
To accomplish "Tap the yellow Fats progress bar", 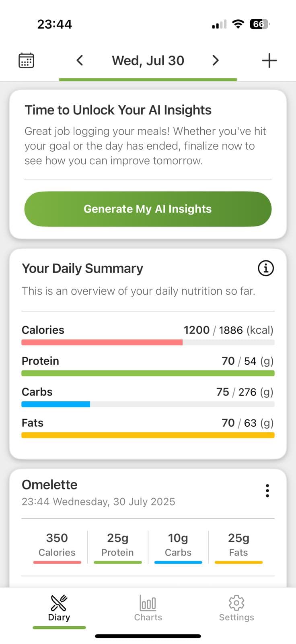I will pyautogui.click(x=148, y=436).
